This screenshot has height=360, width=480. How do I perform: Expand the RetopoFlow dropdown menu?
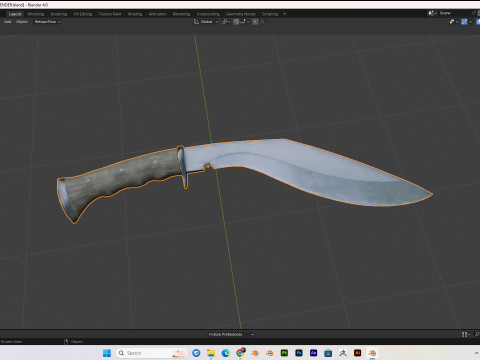47,22
